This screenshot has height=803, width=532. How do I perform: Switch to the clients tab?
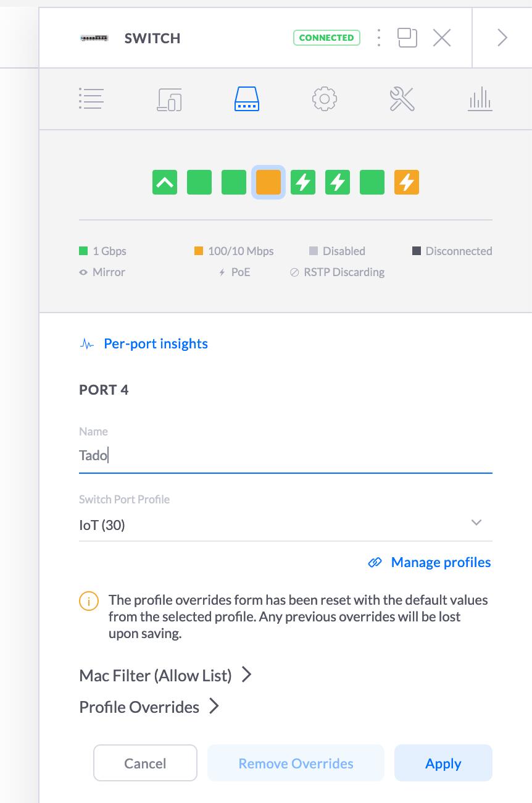click(x=169, y=99)
